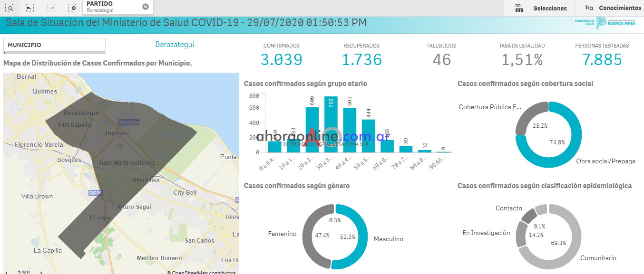
Task: Open the Selecciones tab
Action: 550,8
